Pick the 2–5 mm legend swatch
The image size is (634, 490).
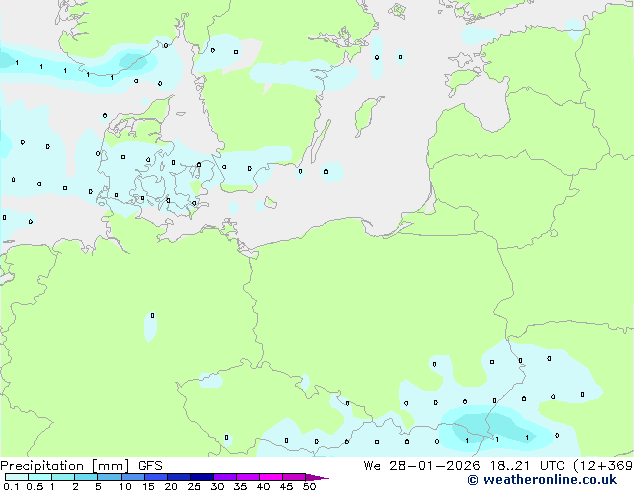[86, 477]
